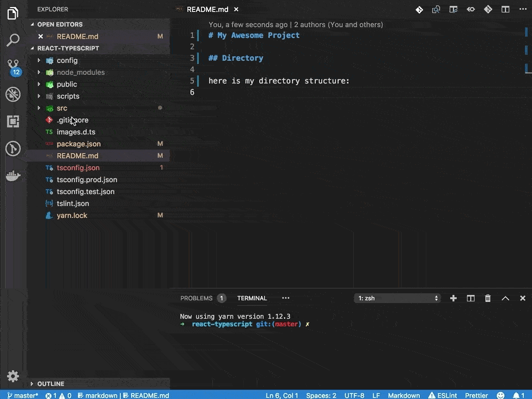Split the terminal

pos(471,298)
